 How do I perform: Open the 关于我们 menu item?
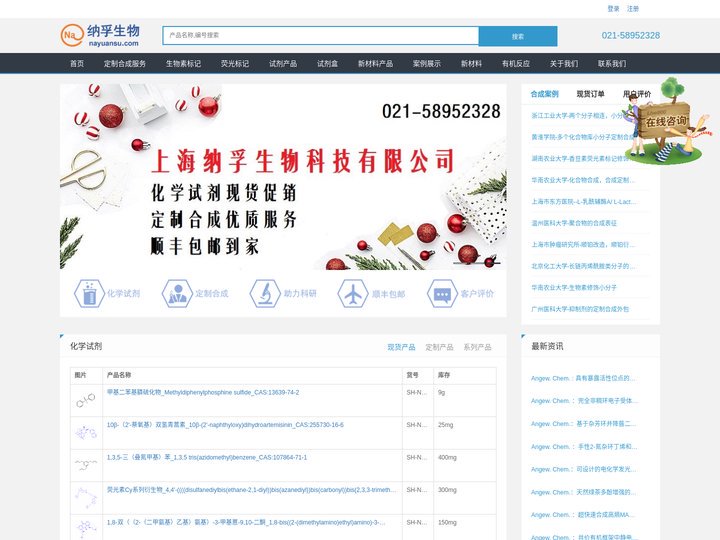click(x=564, y=64)
